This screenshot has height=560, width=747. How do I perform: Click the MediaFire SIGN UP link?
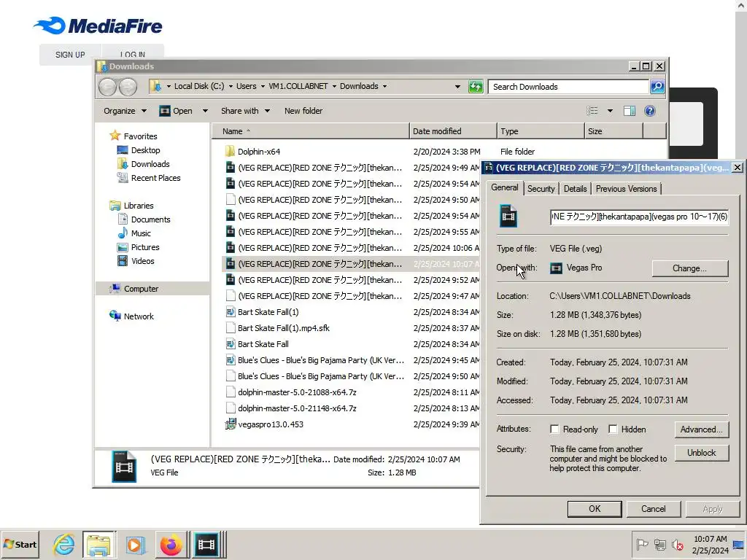point(70,55)
